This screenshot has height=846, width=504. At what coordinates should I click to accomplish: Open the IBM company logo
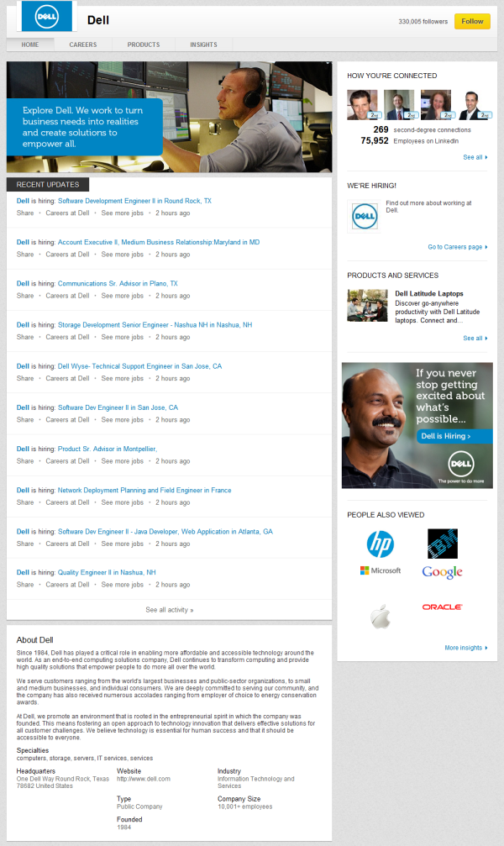[442, 544]
